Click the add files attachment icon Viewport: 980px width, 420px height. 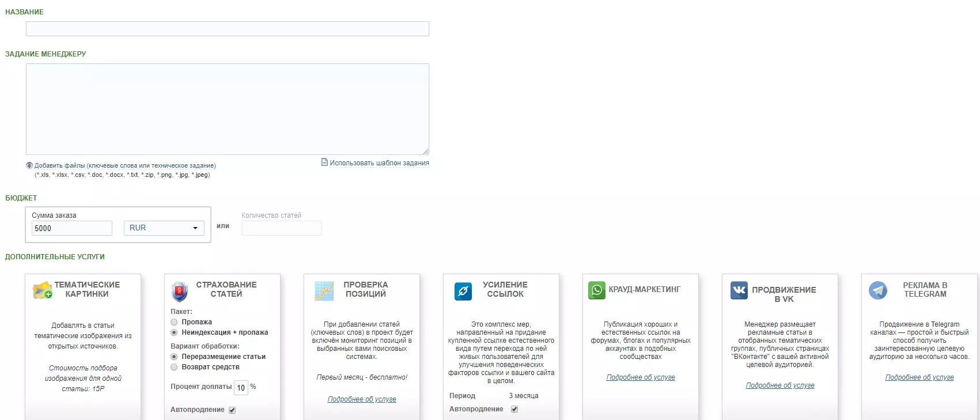[x=29, y=165]
